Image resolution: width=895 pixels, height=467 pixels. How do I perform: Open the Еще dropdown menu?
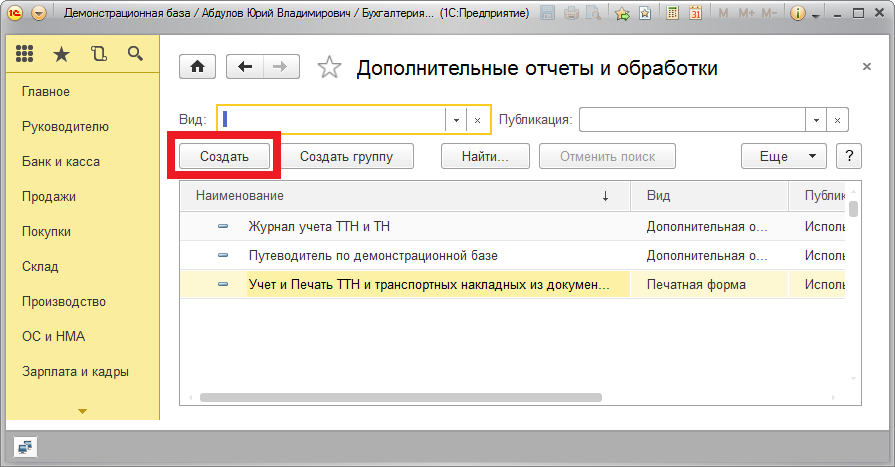[783, 156]
